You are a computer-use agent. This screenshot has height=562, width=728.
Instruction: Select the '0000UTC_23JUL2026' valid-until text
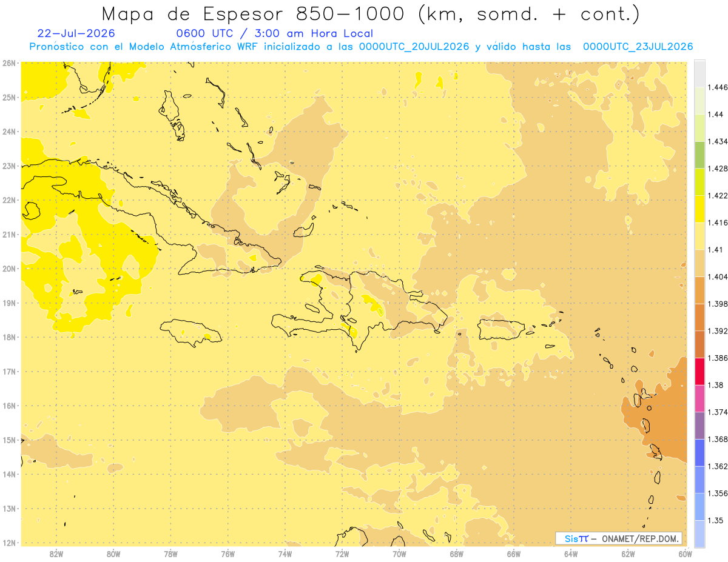pyautogui.click(x=638, y=47)
